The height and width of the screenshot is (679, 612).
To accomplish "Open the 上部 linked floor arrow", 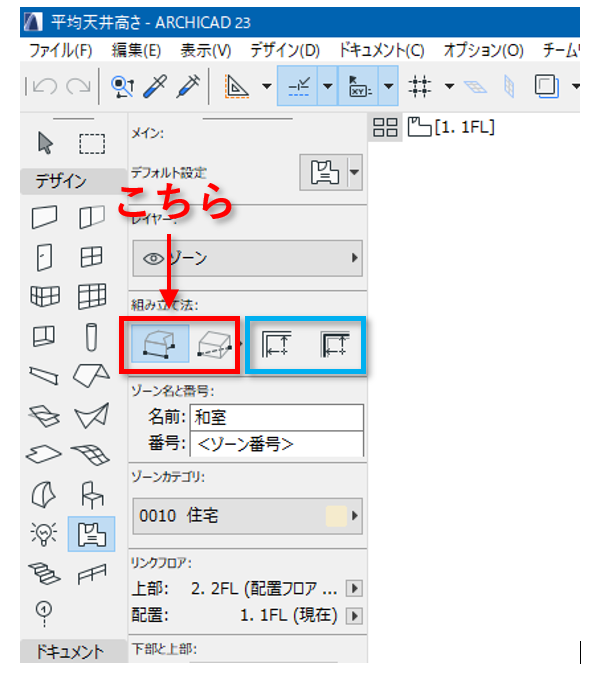I will pos(354,588).
